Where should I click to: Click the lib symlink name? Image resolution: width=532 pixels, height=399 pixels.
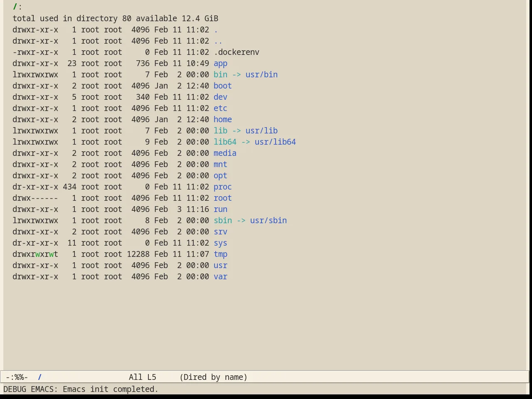point(220,131)
